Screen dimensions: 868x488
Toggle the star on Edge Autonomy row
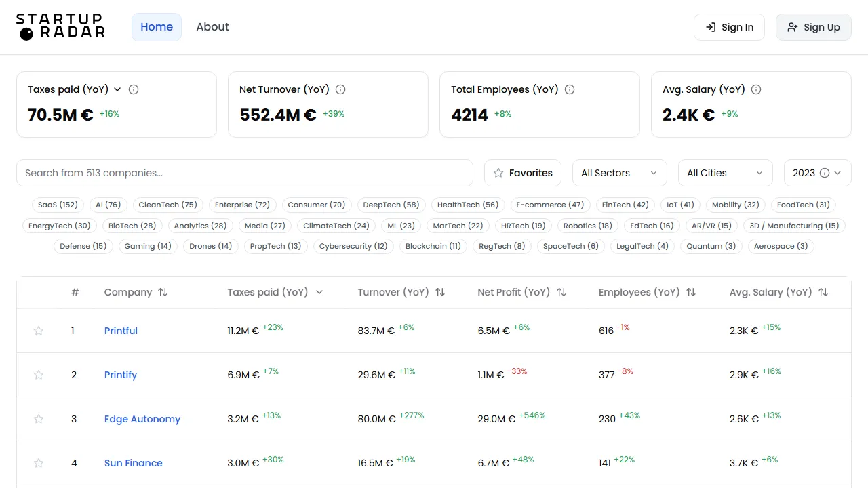pyautogui.click(x=38, y=419)
